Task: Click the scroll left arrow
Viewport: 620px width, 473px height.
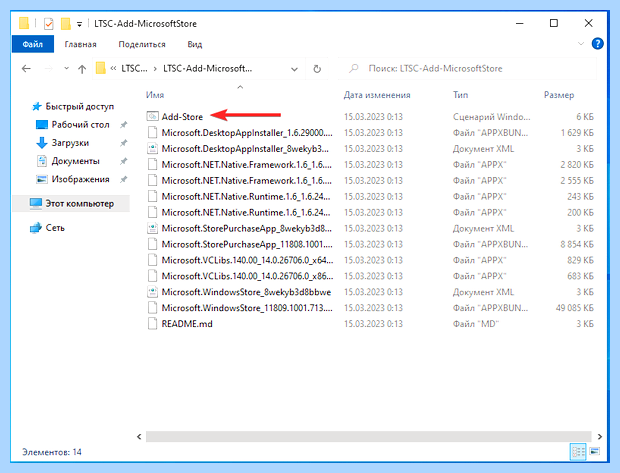Action: click(x=139, y=437)
